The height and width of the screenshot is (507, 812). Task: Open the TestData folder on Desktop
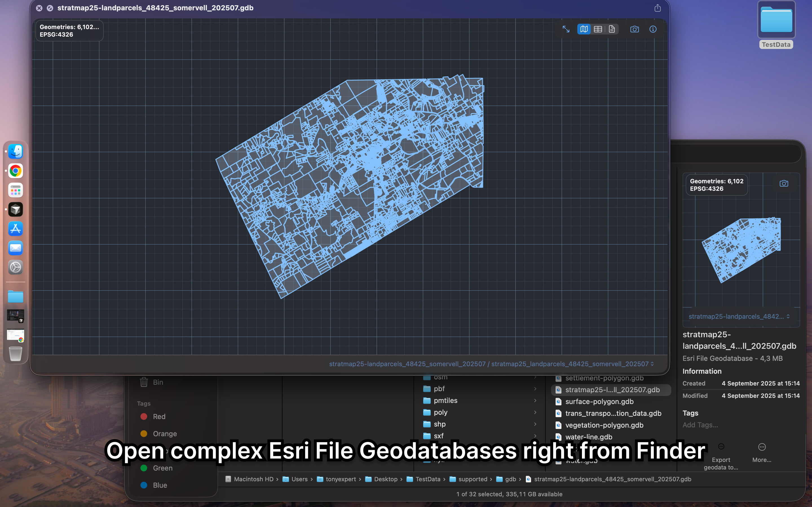[776, 23]
